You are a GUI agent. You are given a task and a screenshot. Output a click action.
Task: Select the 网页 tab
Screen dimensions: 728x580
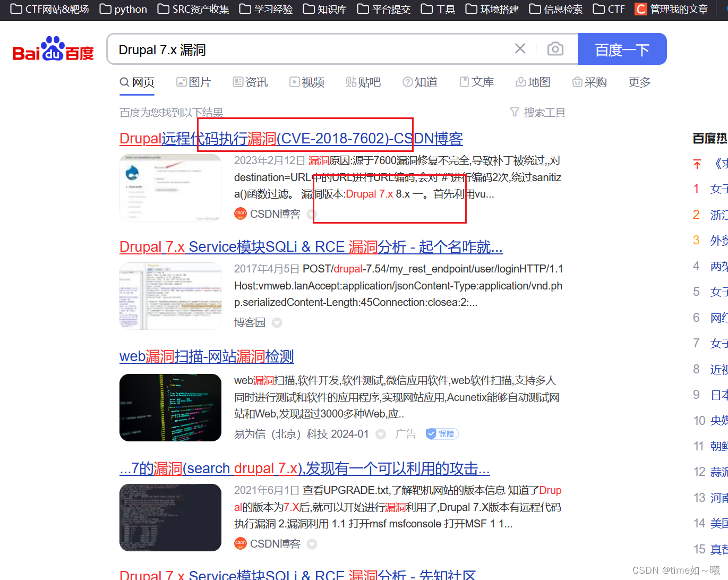(137, 82)
